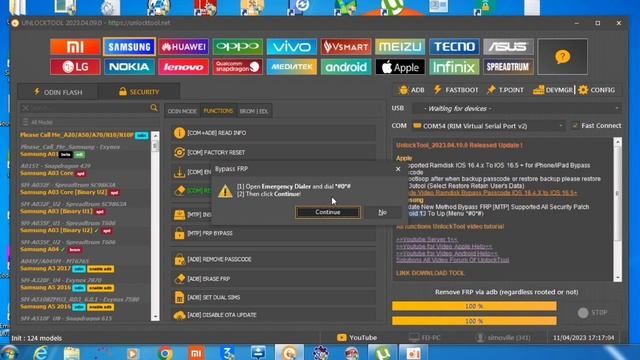Pick the Qualcomm Snapdragon logo
The width and height of the screenshot is (640, 360).
238,67
